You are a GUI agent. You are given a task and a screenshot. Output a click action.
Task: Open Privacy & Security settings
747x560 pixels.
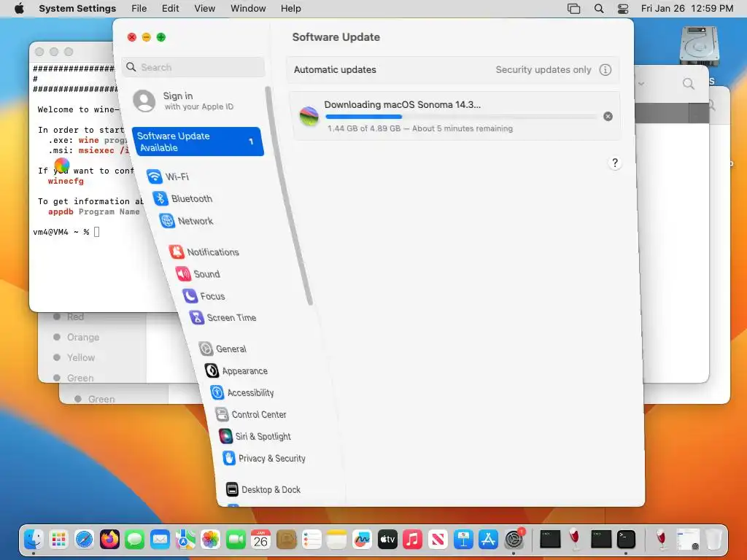pyautogui.click(x=264, y=458)
